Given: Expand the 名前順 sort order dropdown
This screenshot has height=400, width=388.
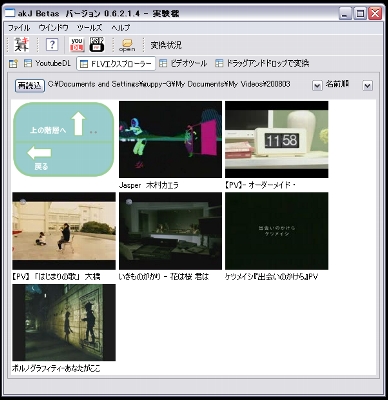Looking at the screenshot, I should click(x=367, y=86).
